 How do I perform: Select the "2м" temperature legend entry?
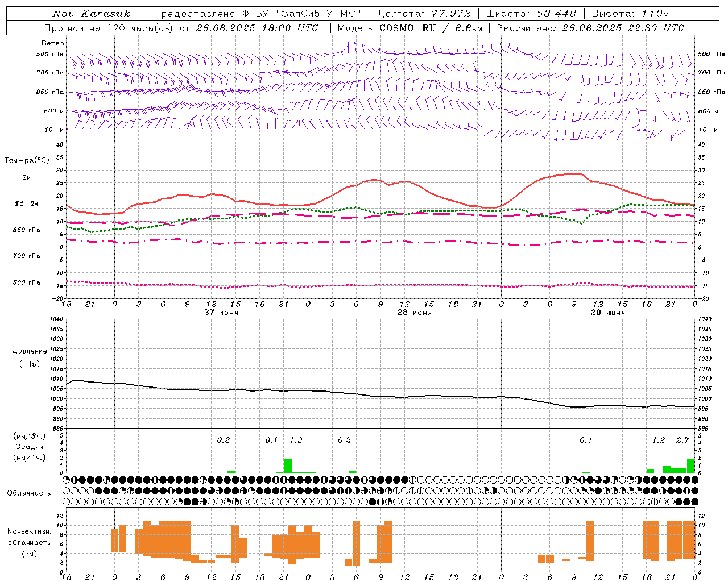[x=27, y=178]
